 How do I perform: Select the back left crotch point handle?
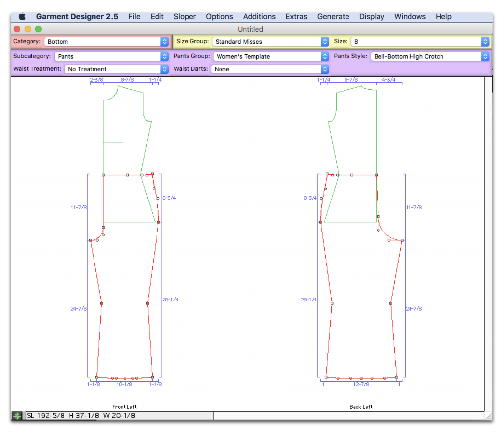[402, 240]
